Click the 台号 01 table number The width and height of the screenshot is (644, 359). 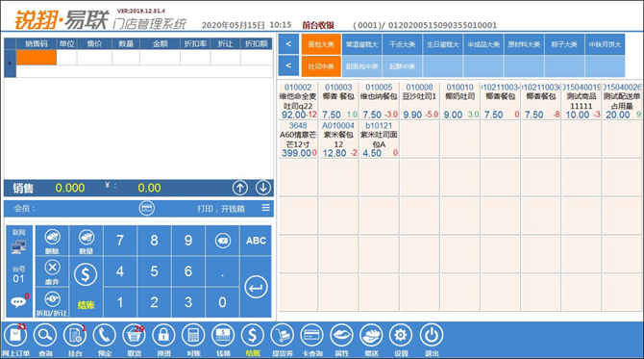pyautogui.click(x=18, y=274)
